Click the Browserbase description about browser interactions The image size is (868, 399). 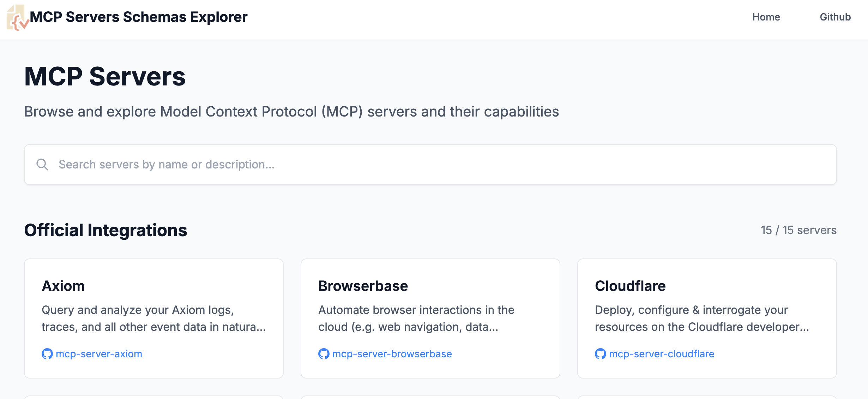tap(416, 318)
